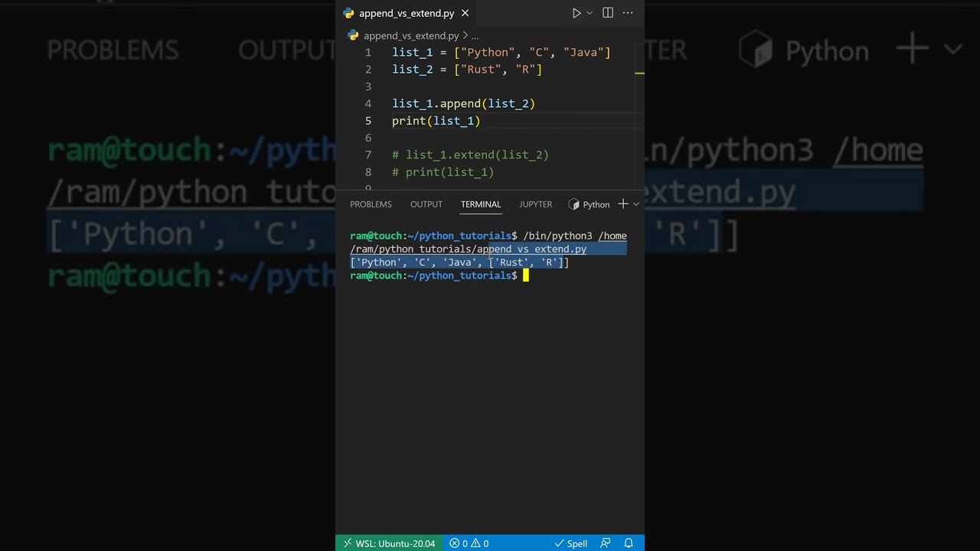Switch to the PROBLEMS panel tab

click(371, 204)
